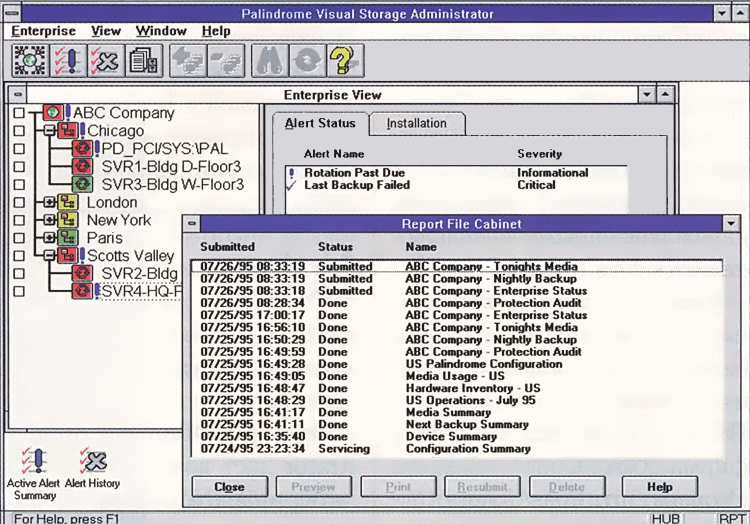Switch to the Installation tab
750x524 pixels.
coord(417,123)
